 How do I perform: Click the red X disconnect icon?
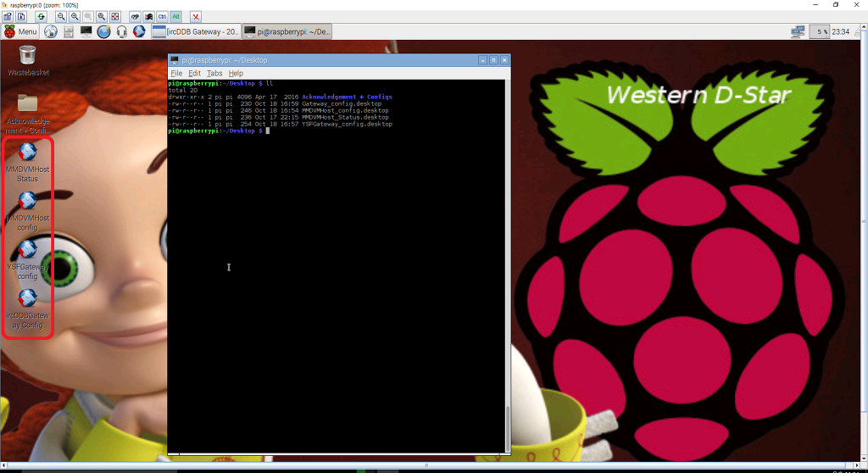196,16
